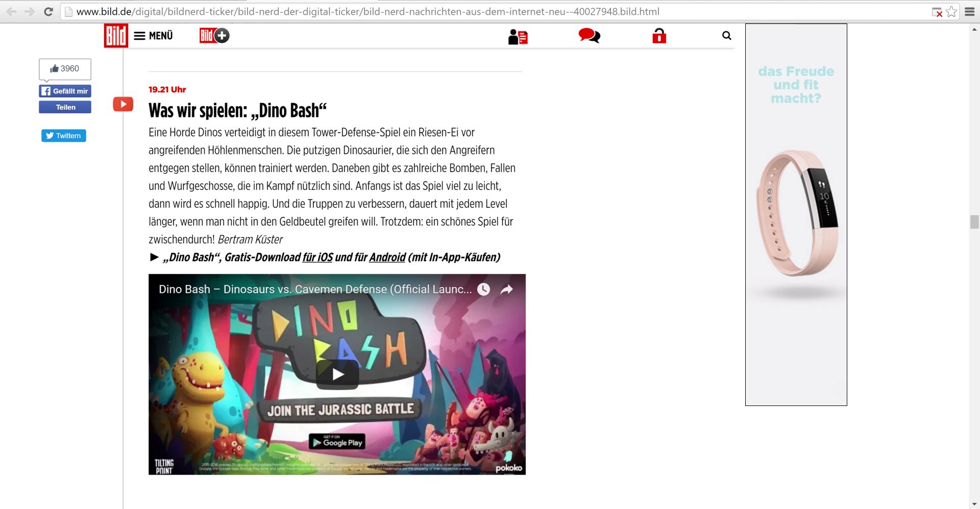
Task: Reload the page with the refresh icon
Action: click(48, 12)
